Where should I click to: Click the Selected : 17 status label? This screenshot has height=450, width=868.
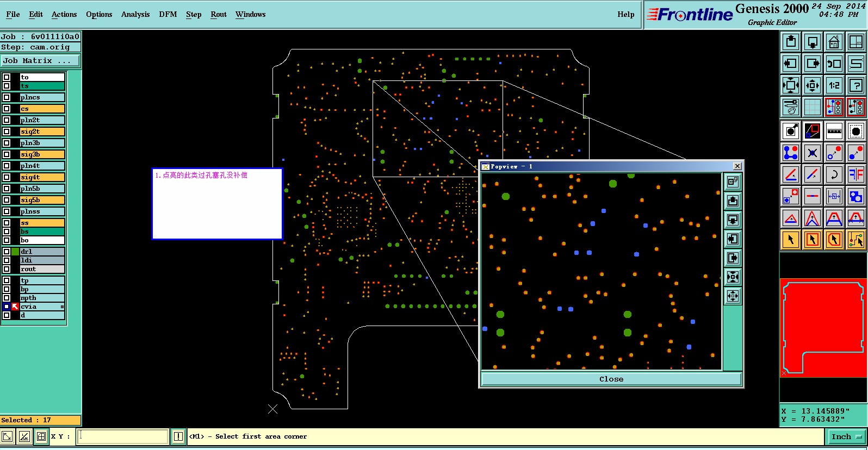tap(40, 420)
